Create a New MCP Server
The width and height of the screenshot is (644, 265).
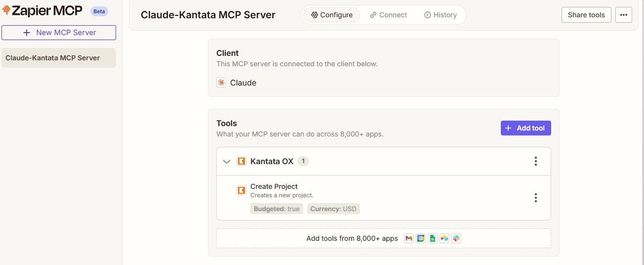tap(59, 33)
